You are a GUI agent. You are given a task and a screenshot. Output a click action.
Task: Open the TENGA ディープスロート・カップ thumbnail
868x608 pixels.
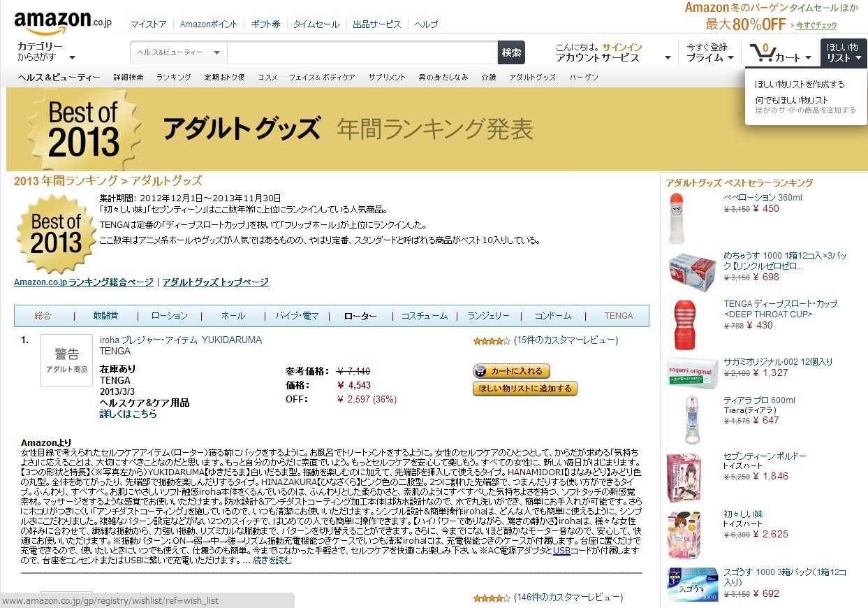685,325
